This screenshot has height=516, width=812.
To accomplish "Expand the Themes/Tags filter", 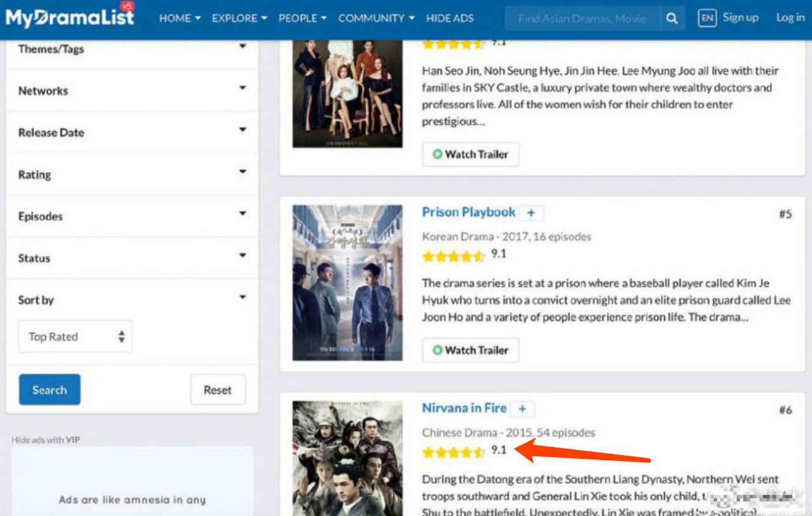I will coord(132,49).
